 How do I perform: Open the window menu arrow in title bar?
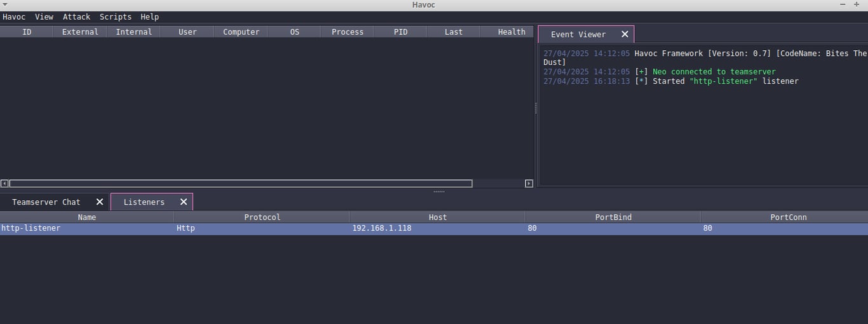5,4
